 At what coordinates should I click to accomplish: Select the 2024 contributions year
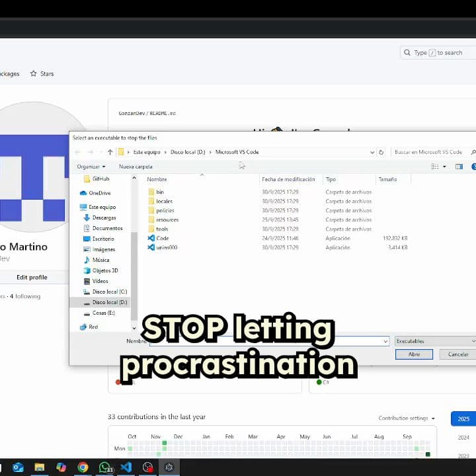coord(463,438)
